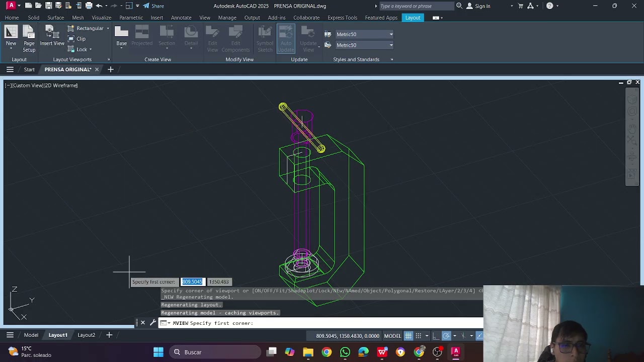Click the Save As icon

(x=58, y=6)
